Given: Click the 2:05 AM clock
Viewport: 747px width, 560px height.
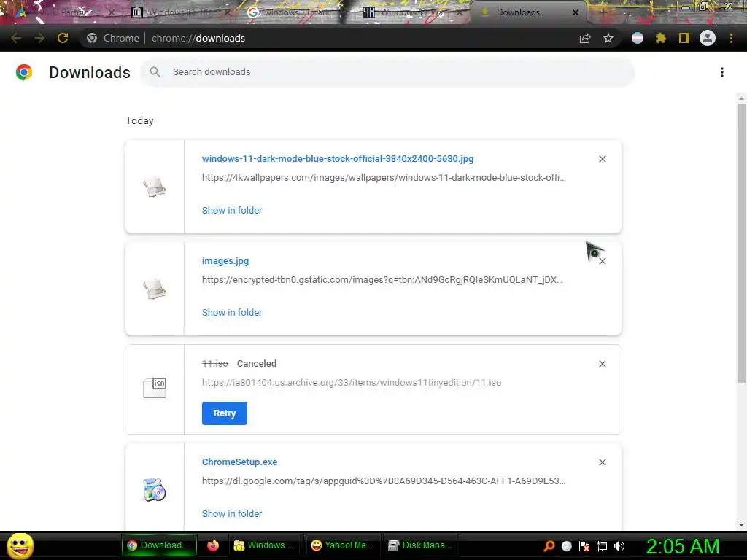Looking at the screenshot, I should click(682, 546).
